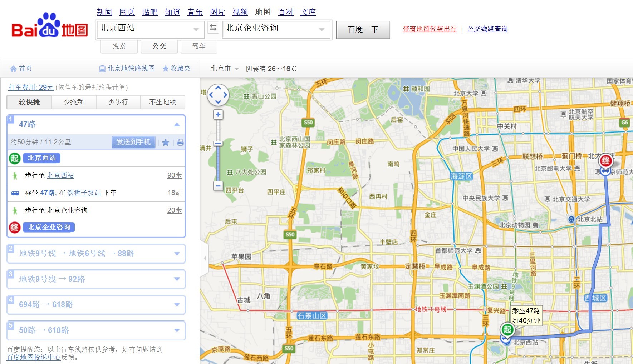The width and height of the screenshot is (633, 364).
Task: Open the 百科 encyclopedia link in top navigation
Action: click(x=286, y=12)
